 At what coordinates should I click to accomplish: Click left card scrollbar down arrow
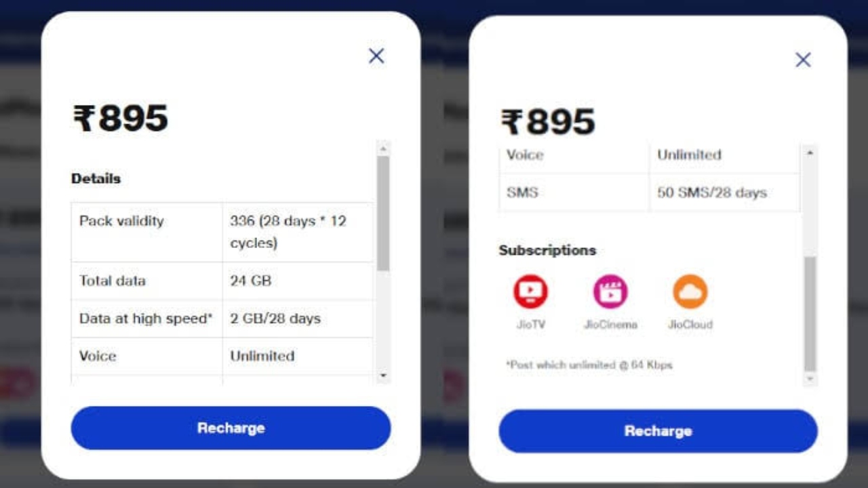(383, 375)
